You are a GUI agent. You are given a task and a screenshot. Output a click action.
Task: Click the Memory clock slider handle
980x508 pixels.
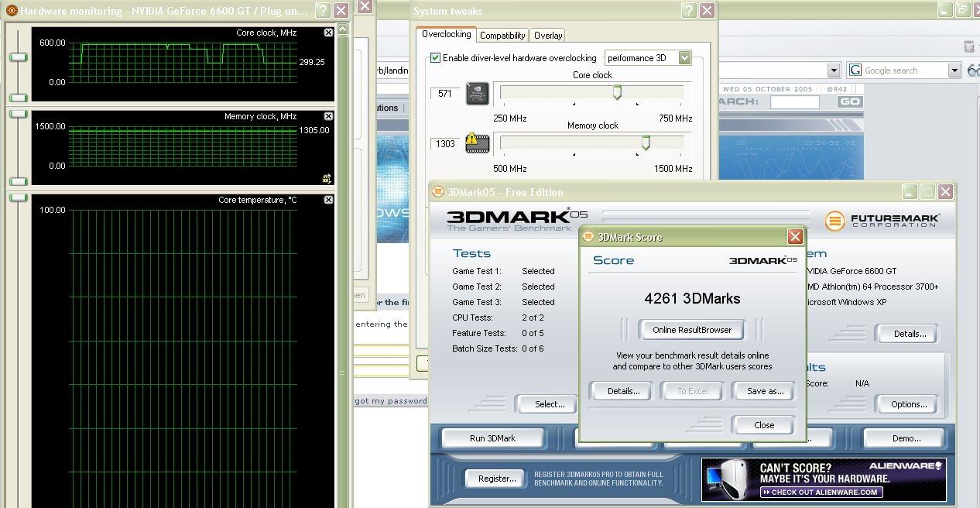646,142
